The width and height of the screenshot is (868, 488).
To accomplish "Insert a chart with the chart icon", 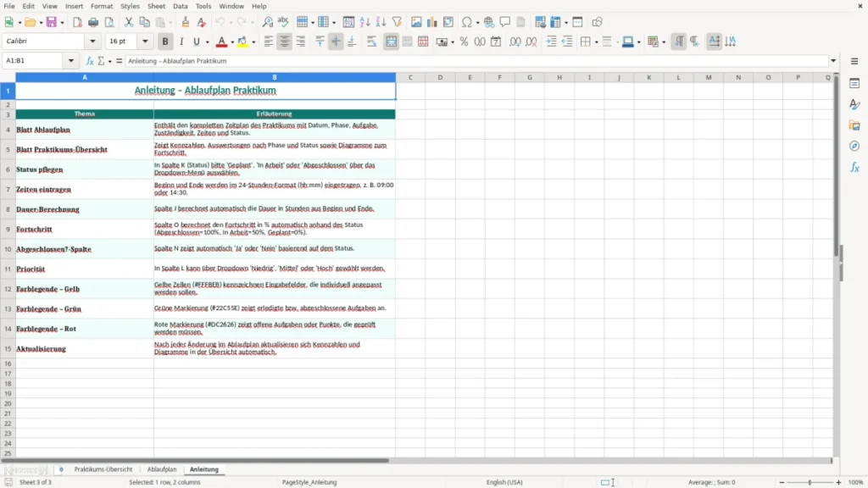I will pos(432,22).
